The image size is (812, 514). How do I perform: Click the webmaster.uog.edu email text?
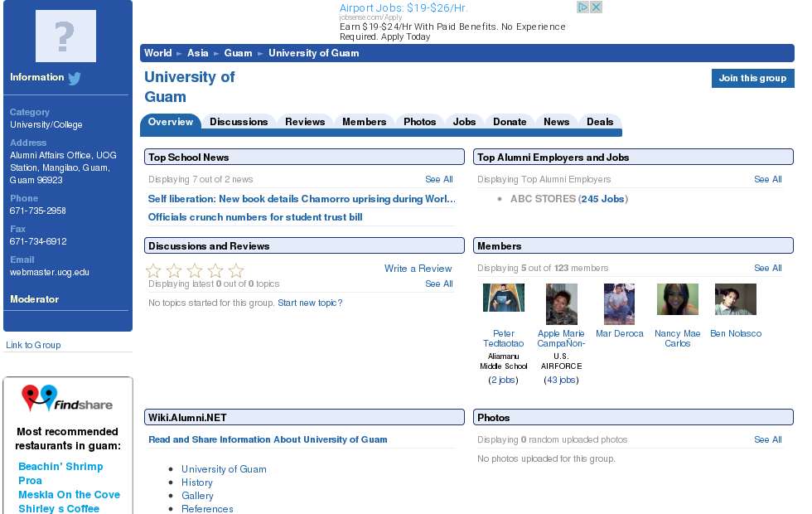point(49,272)
